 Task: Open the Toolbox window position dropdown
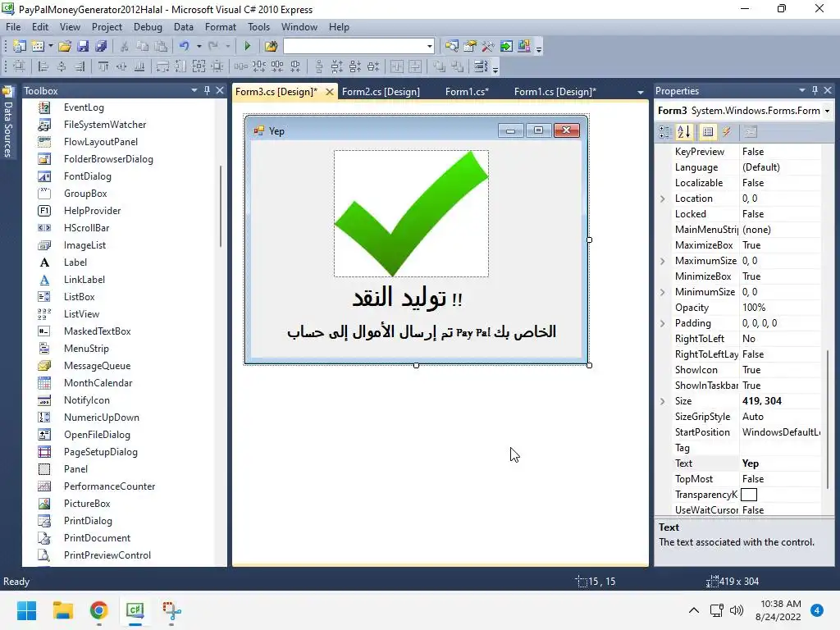(x=194, y=90)
